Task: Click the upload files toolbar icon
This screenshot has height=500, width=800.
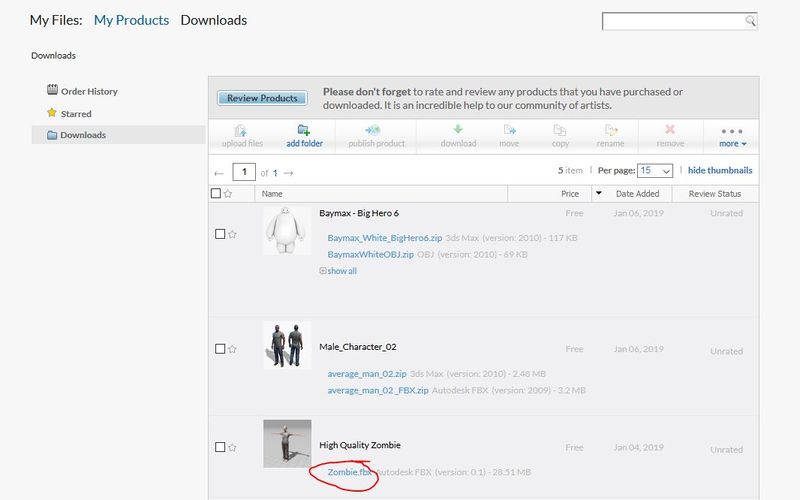Action: point(241,131)
